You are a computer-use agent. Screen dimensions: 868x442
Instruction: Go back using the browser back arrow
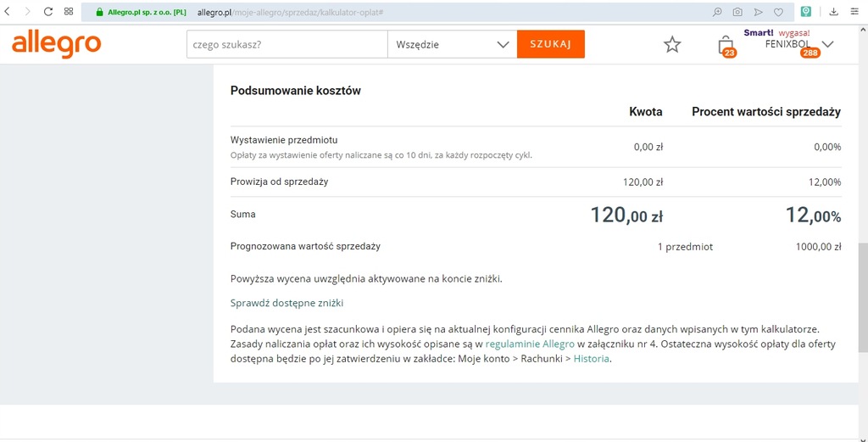8,12
